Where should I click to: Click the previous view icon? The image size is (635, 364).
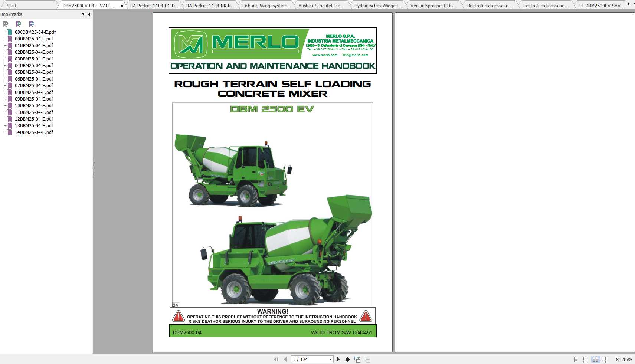pyautogui.click(x=357, y=359)
